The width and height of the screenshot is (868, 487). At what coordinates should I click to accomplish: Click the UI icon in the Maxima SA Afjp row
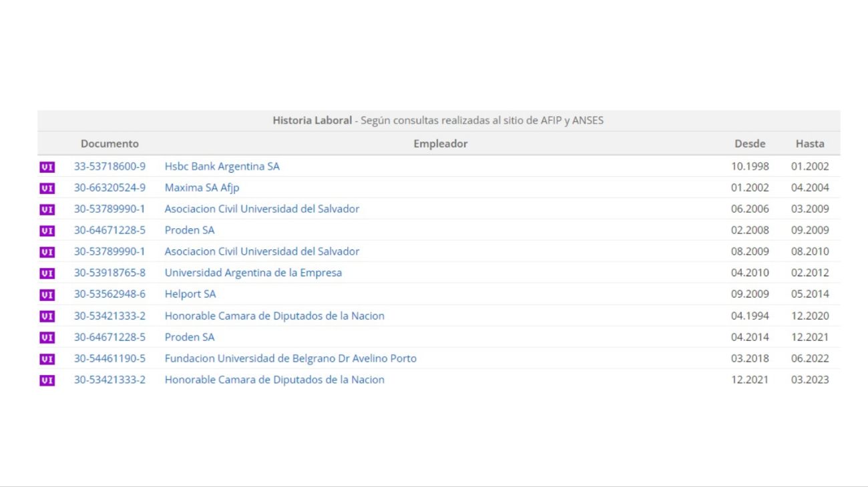(x=47, y=188)
